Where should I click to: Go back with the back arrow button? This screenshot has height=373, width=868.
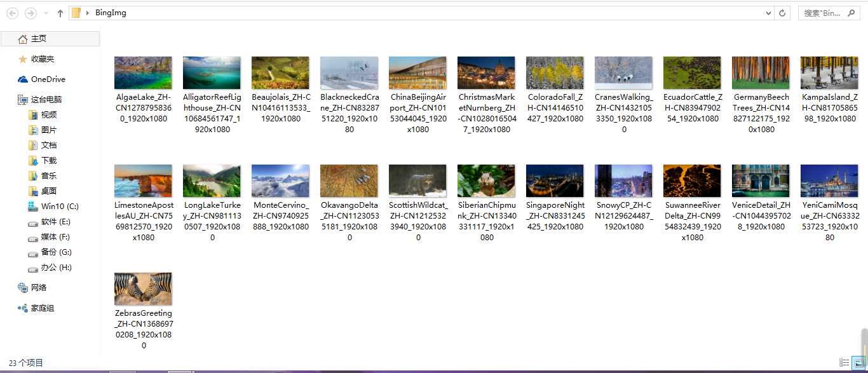point(12,13)
